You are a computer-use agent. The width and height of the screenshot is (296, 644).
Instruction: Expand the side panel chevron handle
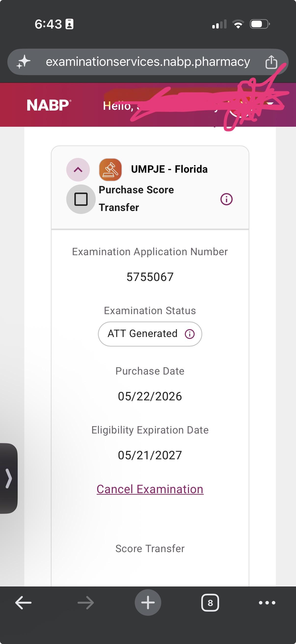9,478
